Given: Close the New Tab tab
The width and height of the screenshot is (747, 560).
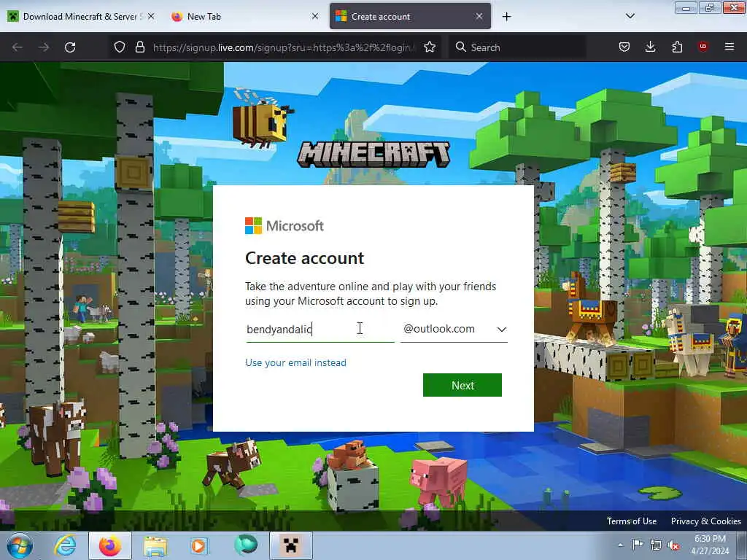Looking at the screenshot, I should click(x=315, y=16).
